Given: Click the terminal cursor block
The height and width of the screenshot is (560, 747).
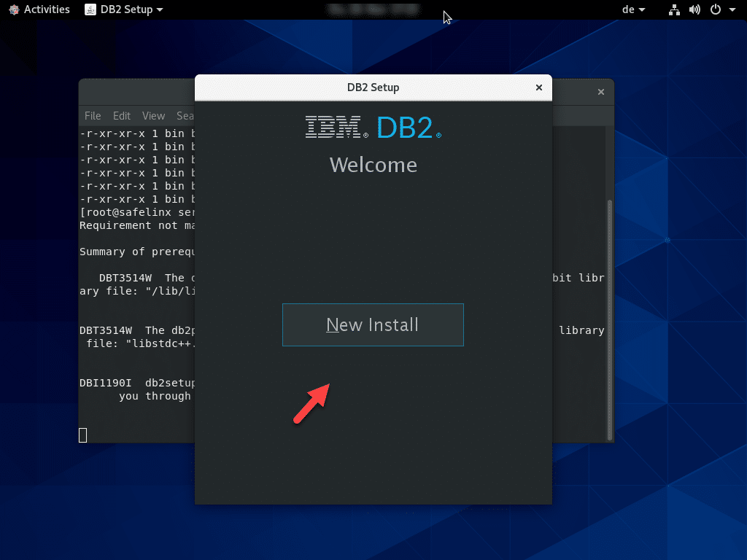Looking at the screenshot, I should click(x=83, y=435).
